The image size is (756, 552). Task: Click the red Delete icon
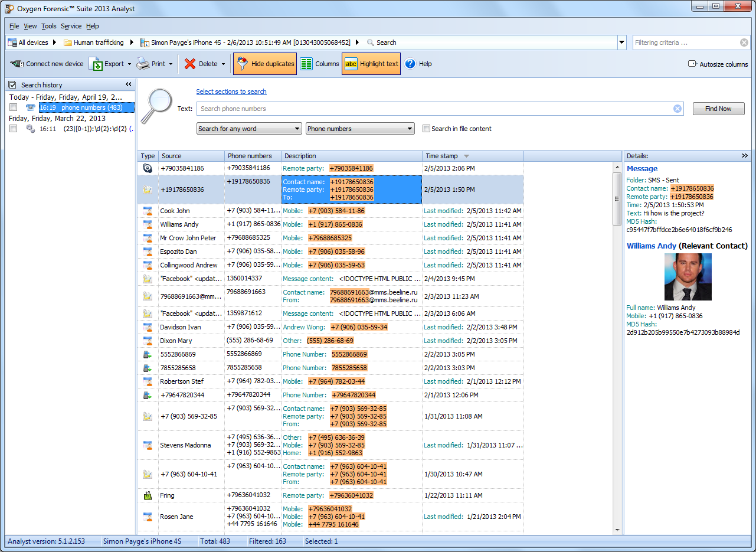point(190,64)
